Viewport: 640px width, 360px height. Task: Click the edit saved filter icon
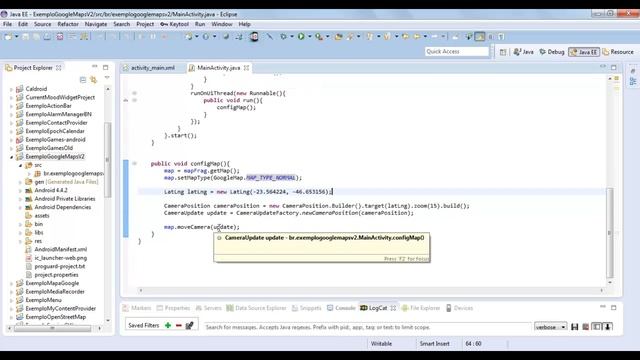(189, 325)
